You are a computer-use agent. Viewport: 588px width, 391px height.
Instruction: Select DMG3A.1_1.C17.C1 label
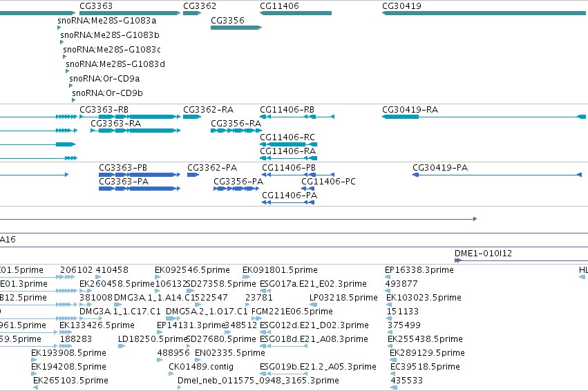120,312
